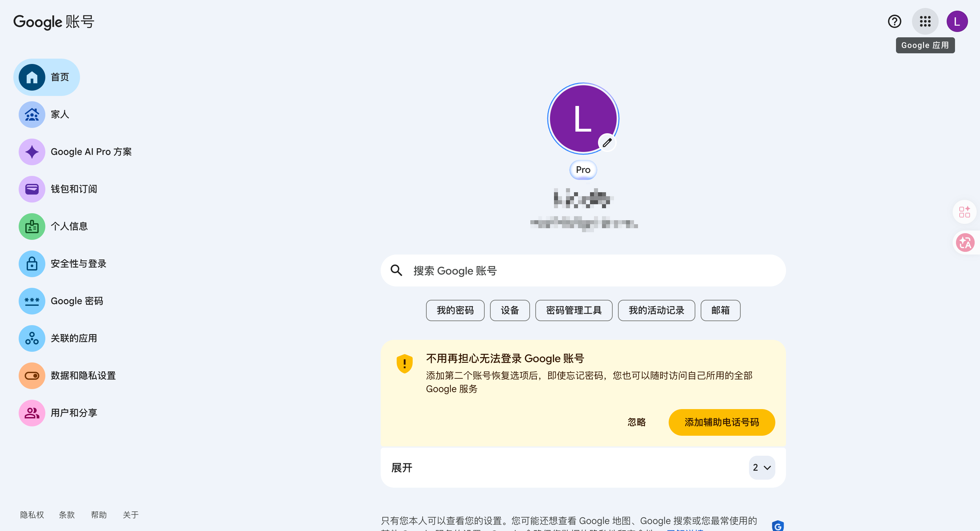Image resolution: width=980 pixels, height=531 pixels.
Task: Click the blue Google shield icon at bottom
Action: (778, 525)
